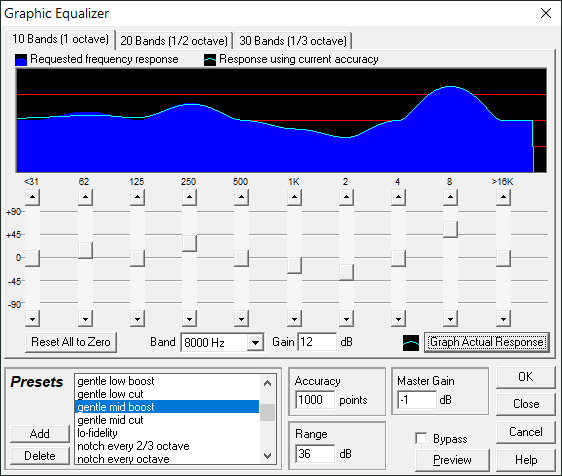Click the Add preset button
Image resolution: width=562 pixels, height=476 pixels.
[x=40, y=434]
